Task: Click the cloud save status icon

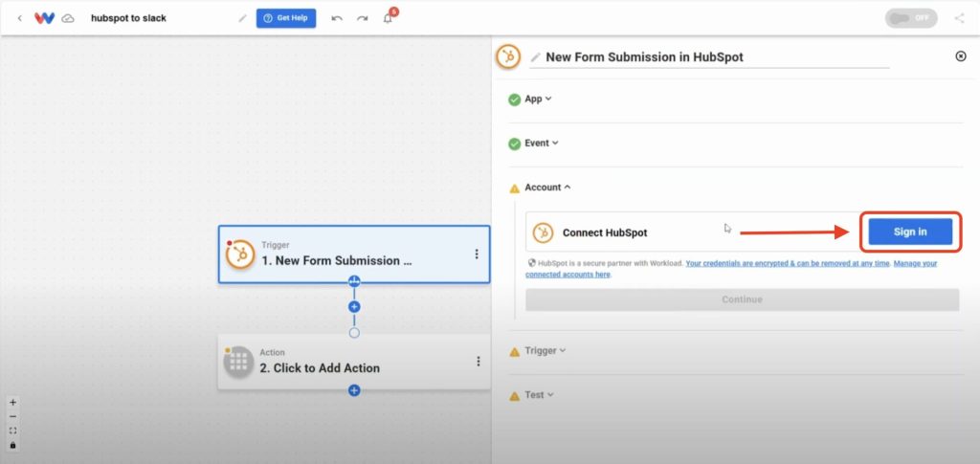Action: [68, 19]
